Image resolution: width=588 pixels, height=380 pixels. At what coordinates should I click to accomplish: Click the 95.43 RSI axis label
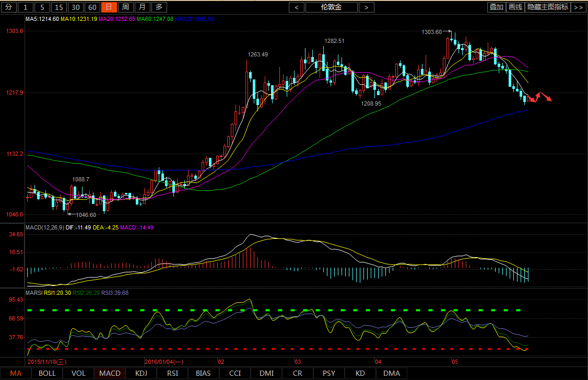(16, 300)
